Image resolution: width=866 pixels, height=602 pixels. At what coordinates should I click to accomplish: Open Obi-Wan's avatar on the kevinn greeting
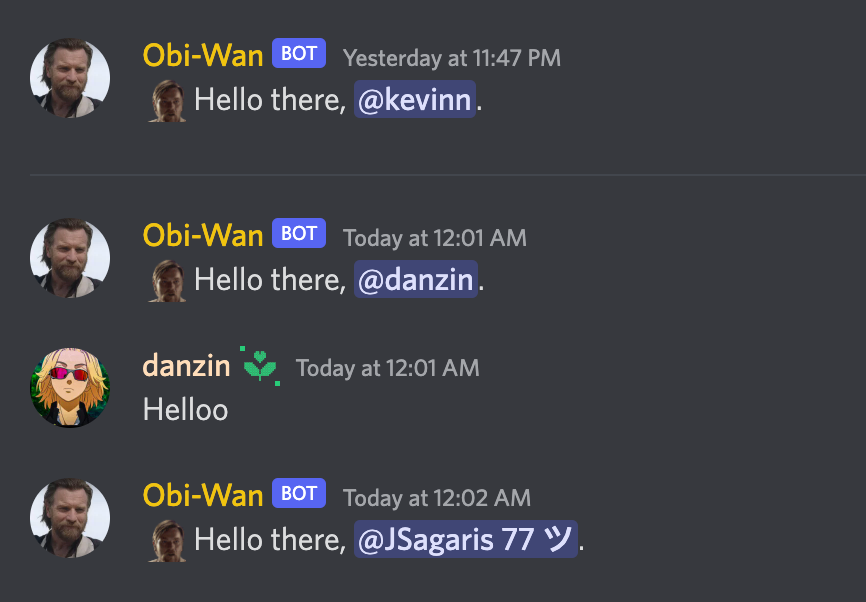coord(70,78)
